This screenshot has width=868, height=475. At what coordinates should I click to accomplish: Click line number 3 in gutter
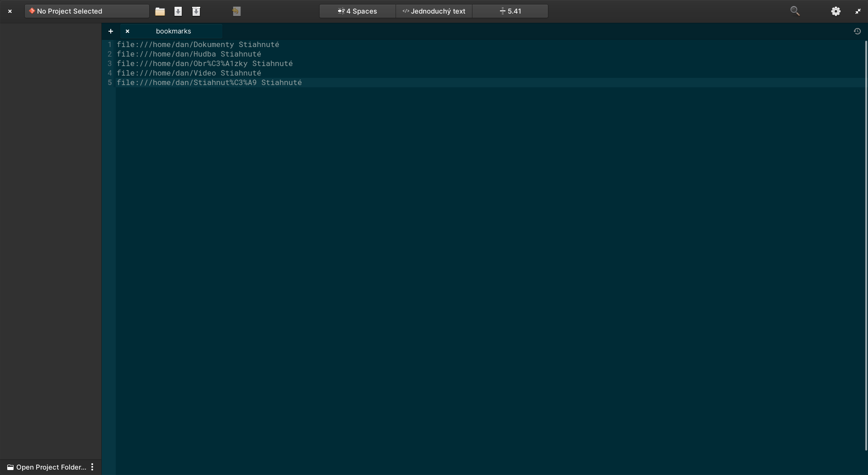click(x=109, y=63)
